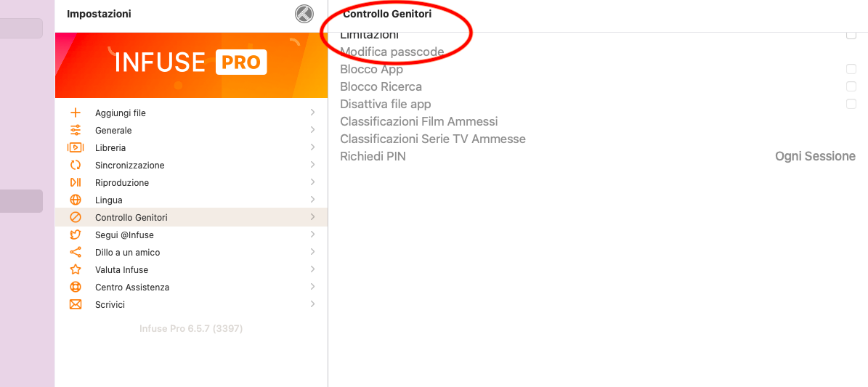Screen dimensions: 868x387
Task: Select the Generale sliders icon
Action: [76, 130]
